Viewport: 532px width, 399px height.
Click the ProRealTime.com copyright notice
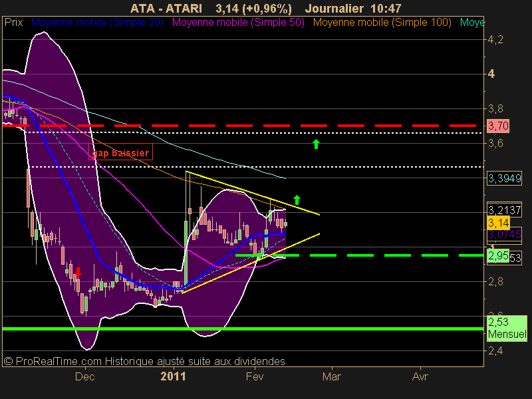tap(144, 361)
